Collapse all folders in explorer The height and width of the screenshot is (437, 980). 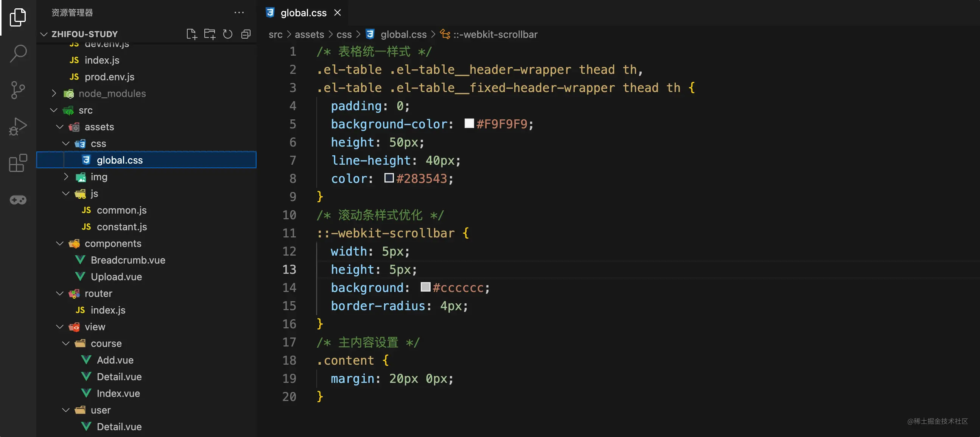point(246,34)
